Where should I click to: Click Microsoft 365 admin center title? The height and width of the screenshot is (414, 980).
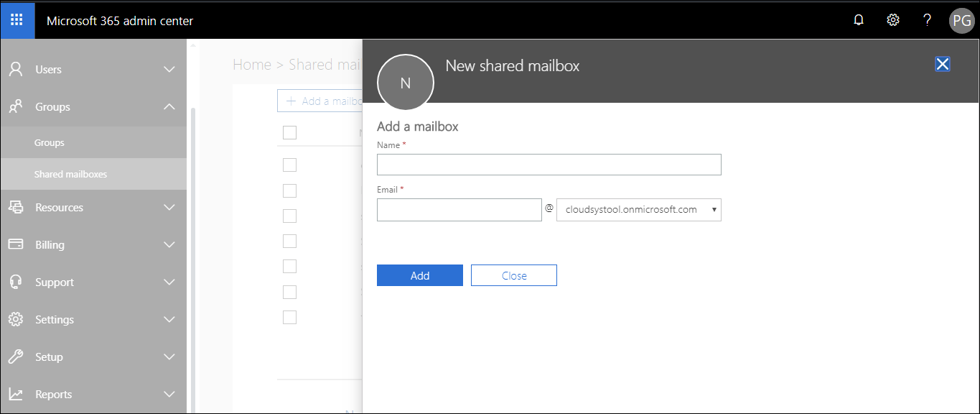pyautogui.click(x=120, y=21)
